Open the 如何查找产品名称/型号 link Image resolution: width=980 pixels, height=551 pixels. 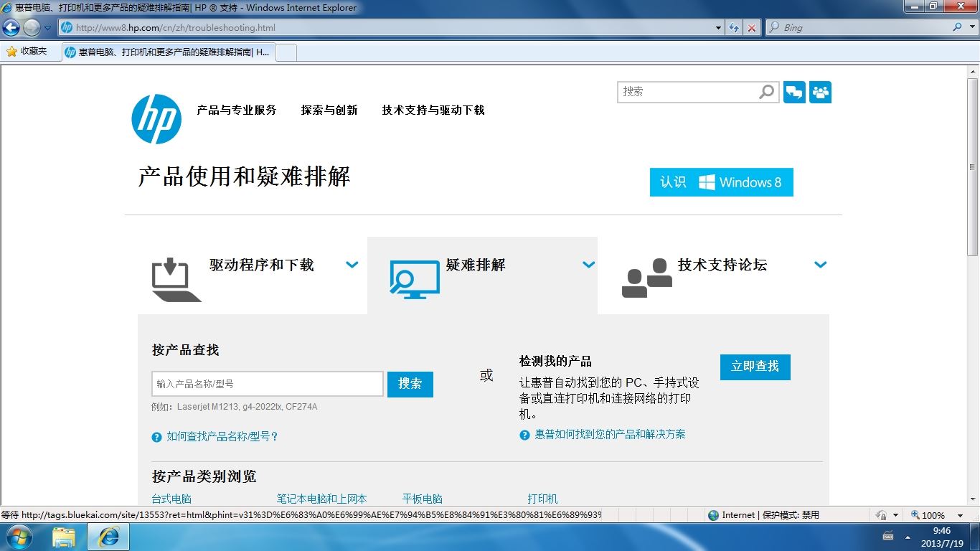click(222, 436)
